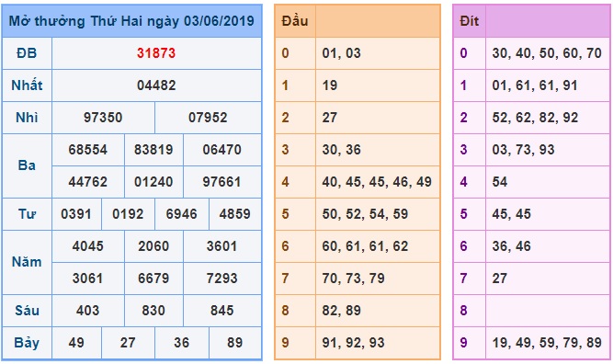Click the 'Tư' row label

(27, 214)
